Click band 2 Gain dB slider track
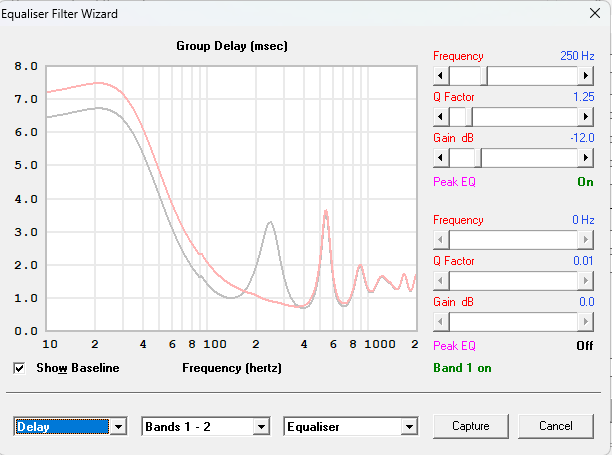The width and height of the screenshot is (612, 455). pos(513,322)
